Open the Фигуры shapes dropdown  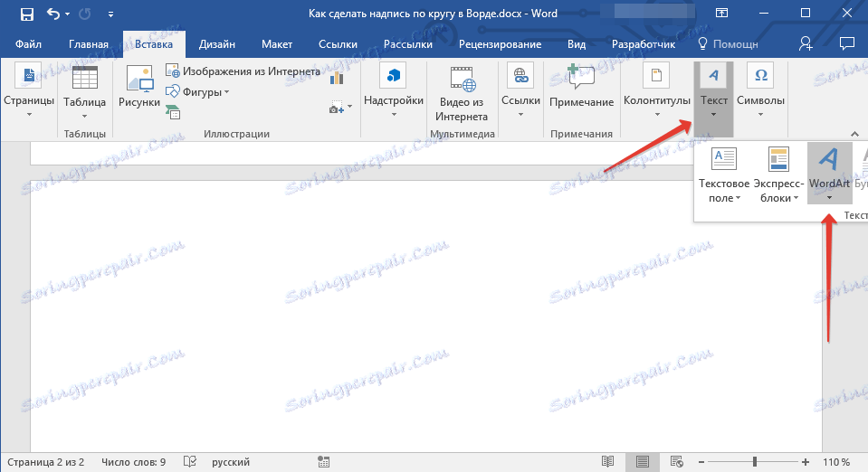click(x=197, y=92)
